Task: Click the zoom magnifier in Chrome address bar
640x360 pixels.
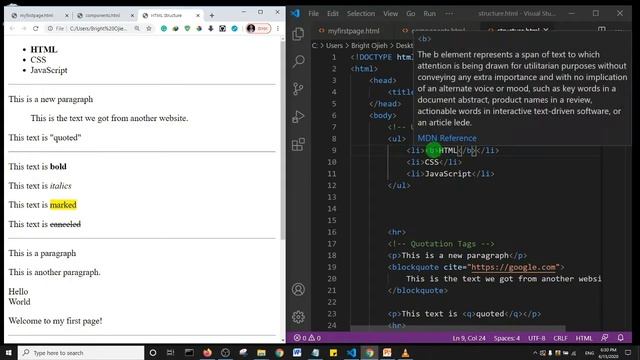Action: (137, 28)
